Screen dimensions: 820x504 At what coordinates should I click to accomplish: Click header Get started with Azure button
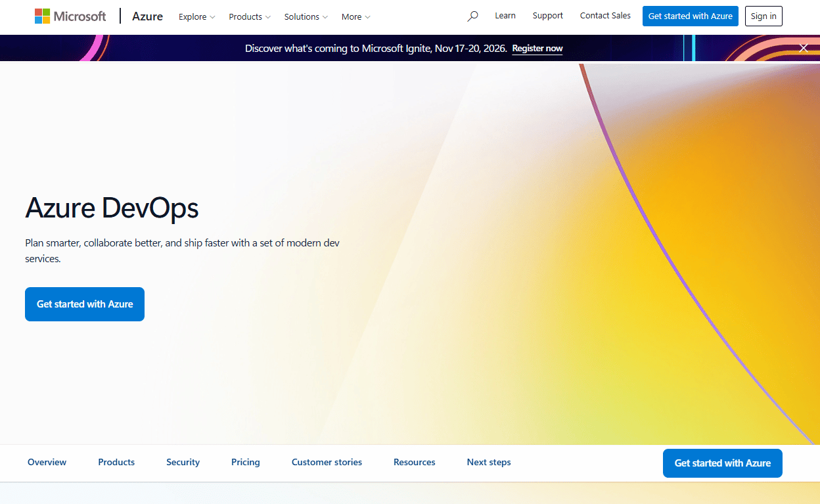pyautogui.click(x=691, y=16)
